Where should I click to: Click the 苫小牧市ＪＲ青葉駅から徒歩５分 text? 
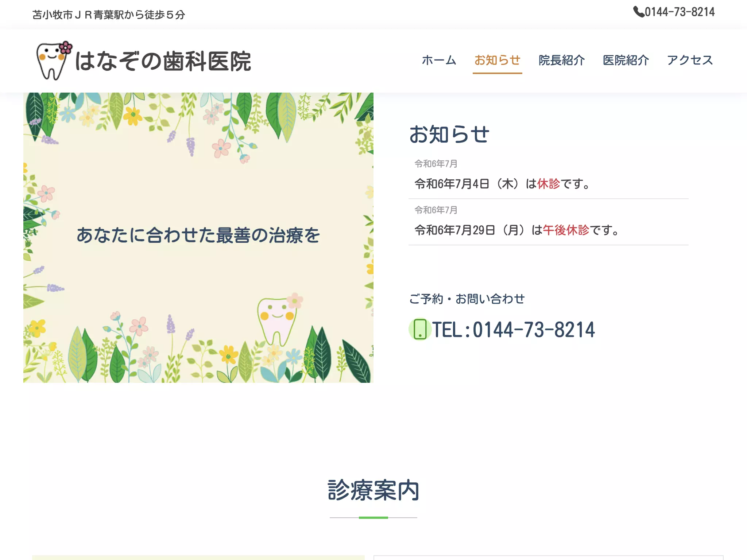pos(109,15)
